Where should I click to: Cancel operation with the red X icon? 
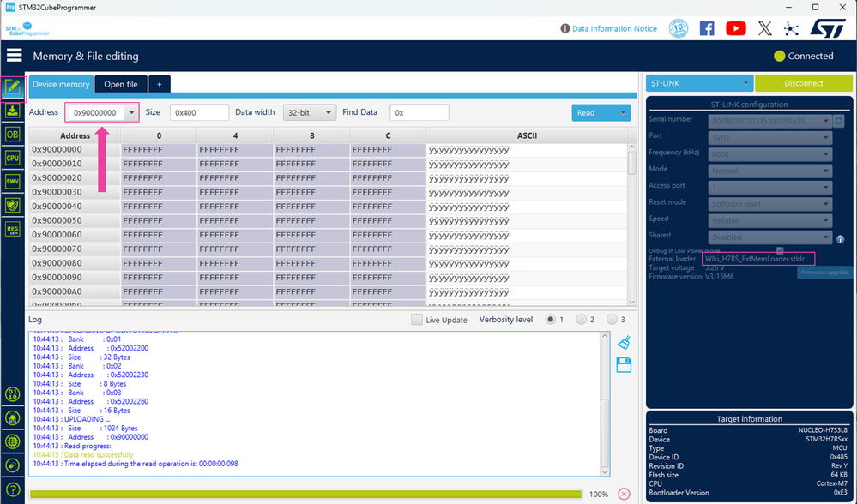(x=624, y=495)
